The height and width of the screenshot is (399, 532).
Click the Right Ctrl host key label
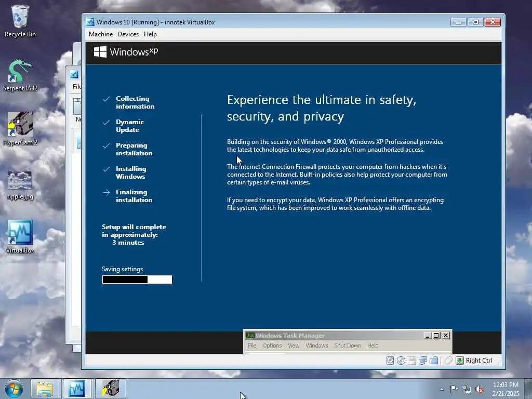click(478, 361)
